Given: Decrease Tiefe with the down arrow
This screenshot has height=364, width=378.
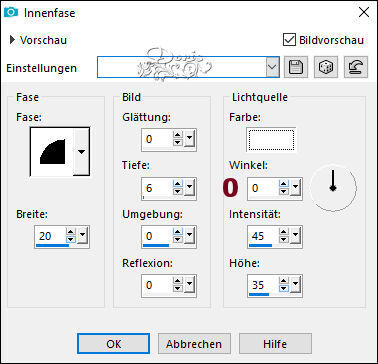Looking at the screenshot, I should click(178, 192).
